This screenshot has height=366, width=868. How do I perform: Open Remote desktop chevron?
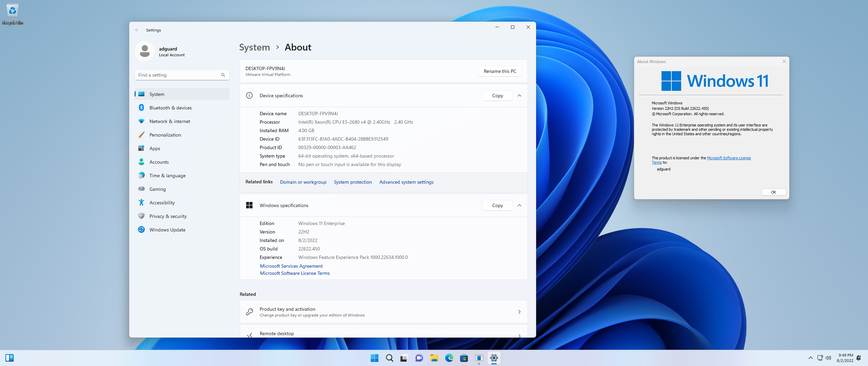(519, 336)
